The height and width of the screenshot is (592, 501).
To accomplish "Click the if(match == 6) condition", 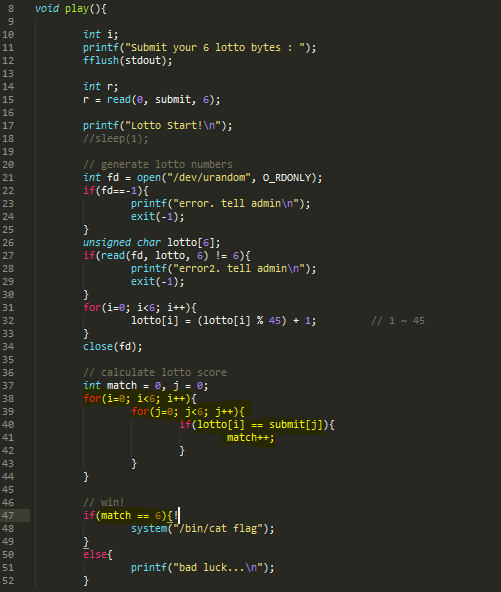I will (x=127, y=515).
